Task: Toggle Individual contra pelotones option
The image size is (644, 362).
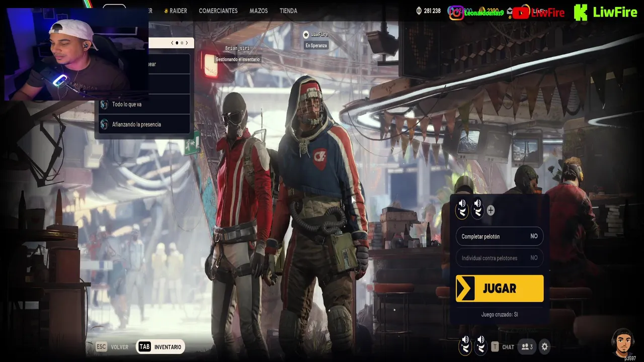Action: click(500, 258)
